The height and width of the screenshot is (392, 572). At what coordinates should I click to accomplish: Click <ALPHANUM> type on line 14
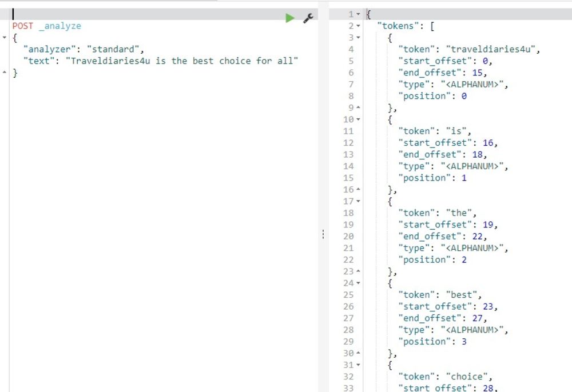pyautogui.click(x=472, y=166)
